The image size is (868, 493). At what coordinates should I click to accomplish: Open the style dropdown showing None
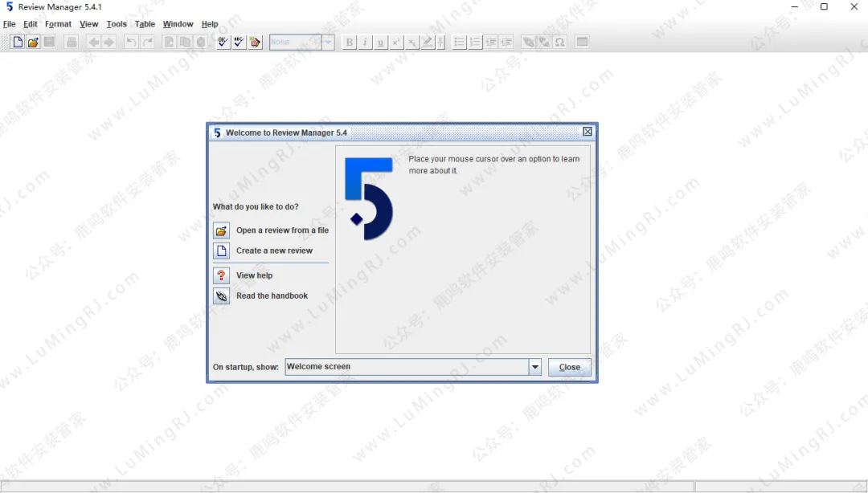coord(301,42)
